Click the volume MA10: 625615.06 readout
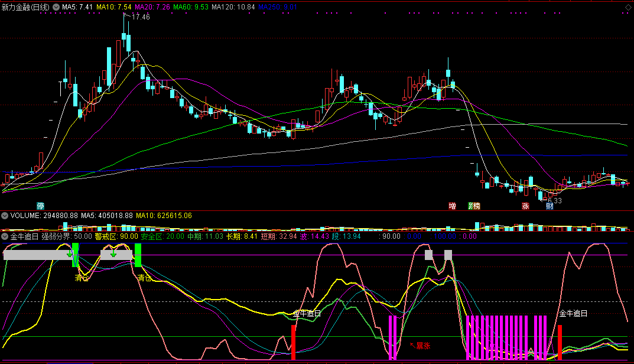The image size is (634, 364). coord(164,216)
